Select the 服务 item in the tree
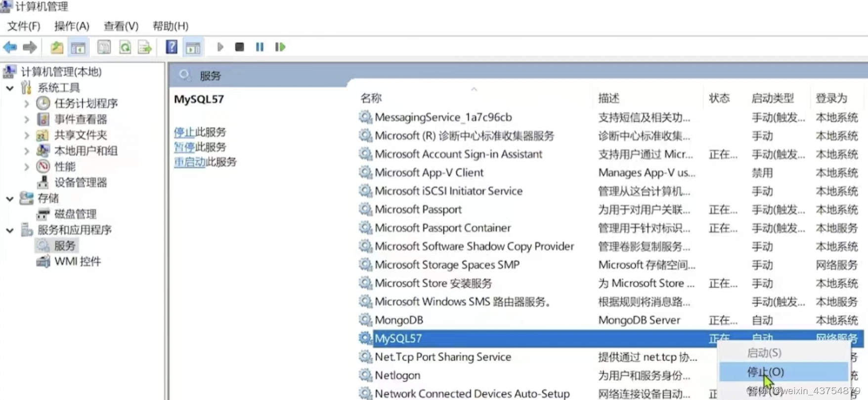 [x=58, y=245]
